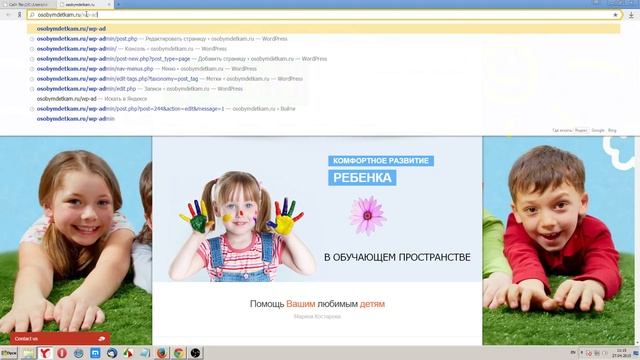Viewport: 640px width, 360px height.
Task: Click the system tray clock
Action: [622, 353]
